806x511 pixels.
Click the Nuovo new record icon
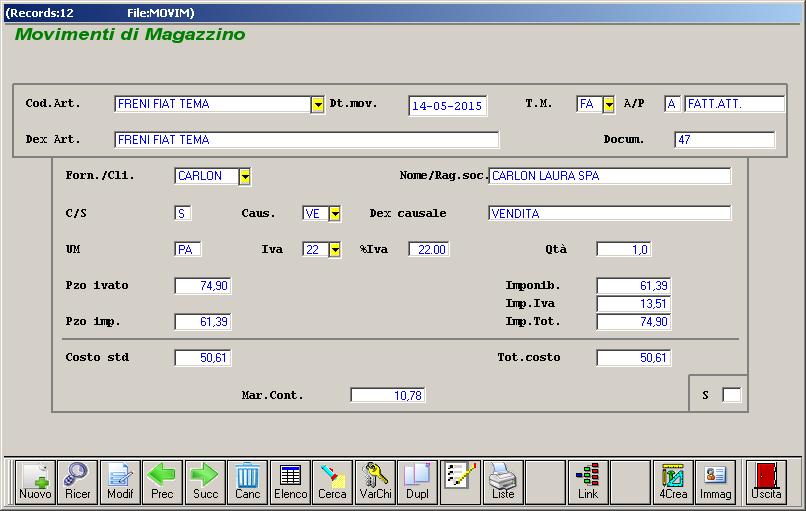35,482
